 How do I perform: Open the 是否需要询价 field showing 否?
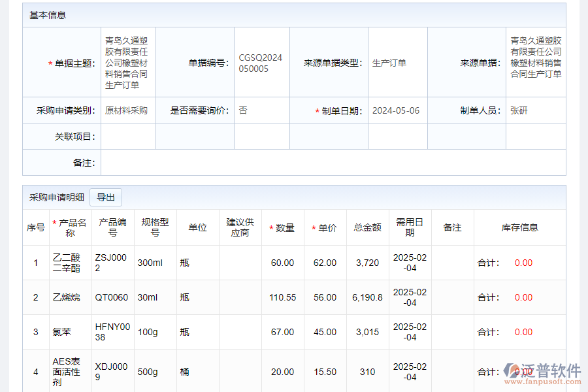click(261, 110)
